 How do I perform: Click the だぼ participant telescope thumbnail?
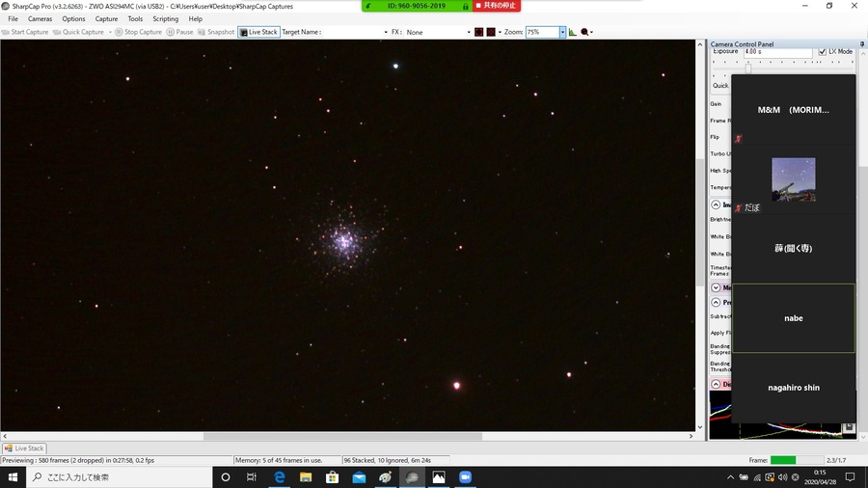tap(794, 179)
